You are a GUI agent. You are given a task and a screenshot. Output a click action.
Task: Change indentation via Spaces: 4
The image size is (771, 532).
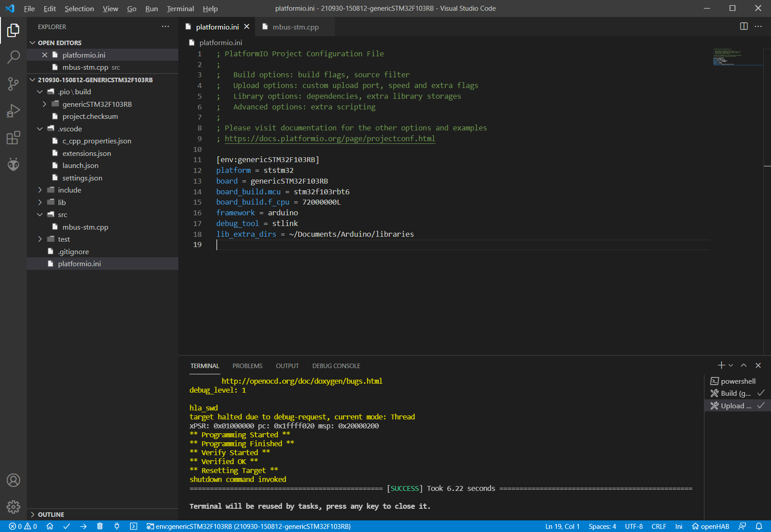click(602, 526)
